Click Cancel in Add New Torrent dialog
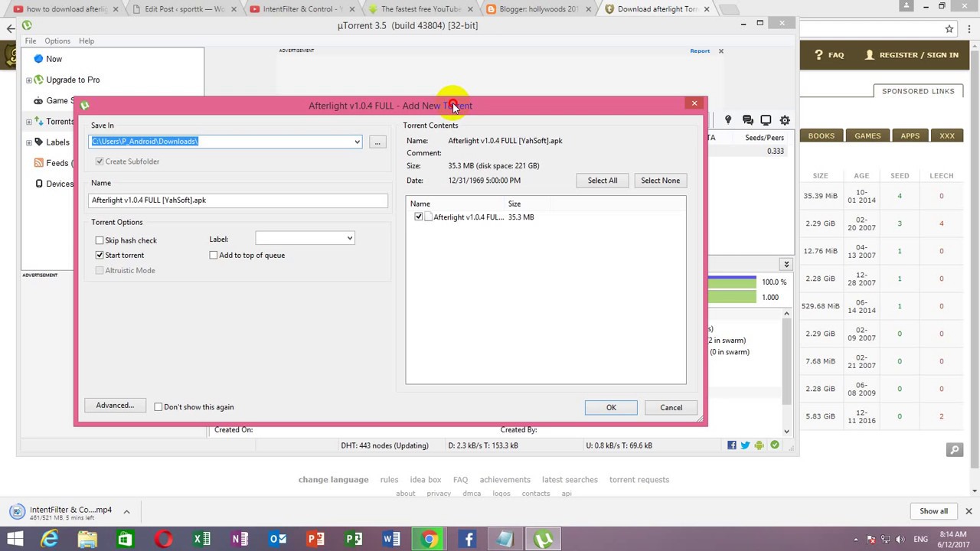The height and width of the screenshot is (551, 980). [x=671, y=407]
